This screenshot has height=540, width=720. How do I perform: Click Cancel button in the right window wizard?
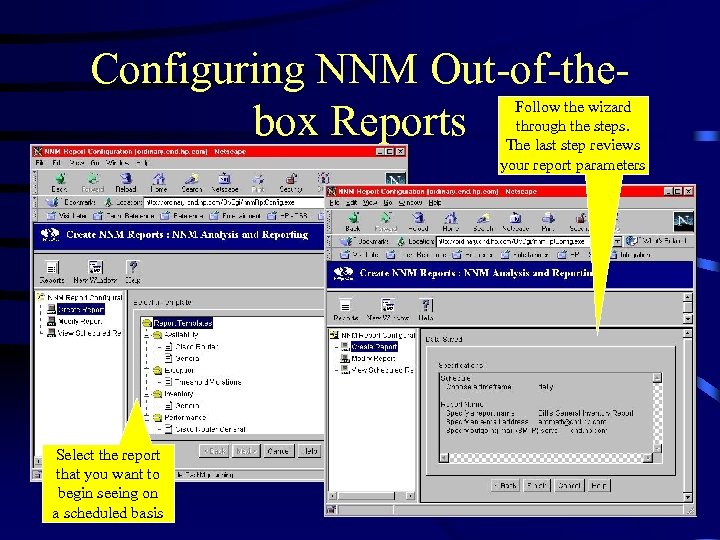[569, 485]
